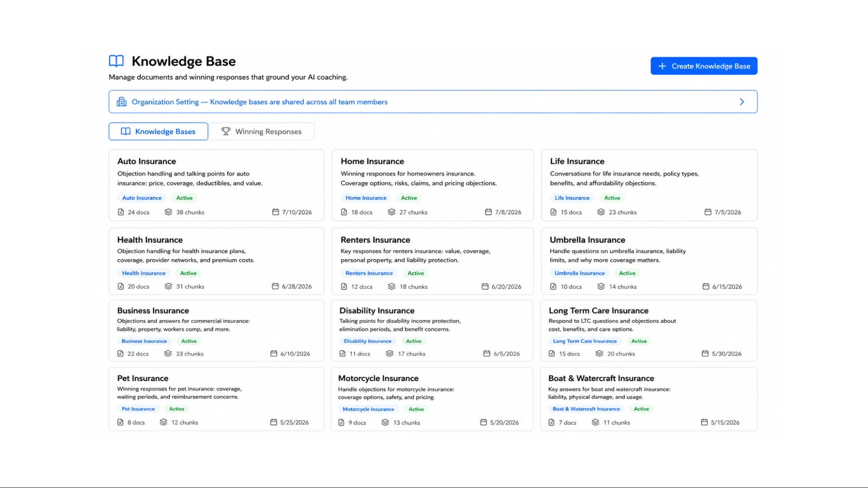Click the book icon beside Knowledge Base heading
Screen dimensions: 868x488
(x=116, y=61)
